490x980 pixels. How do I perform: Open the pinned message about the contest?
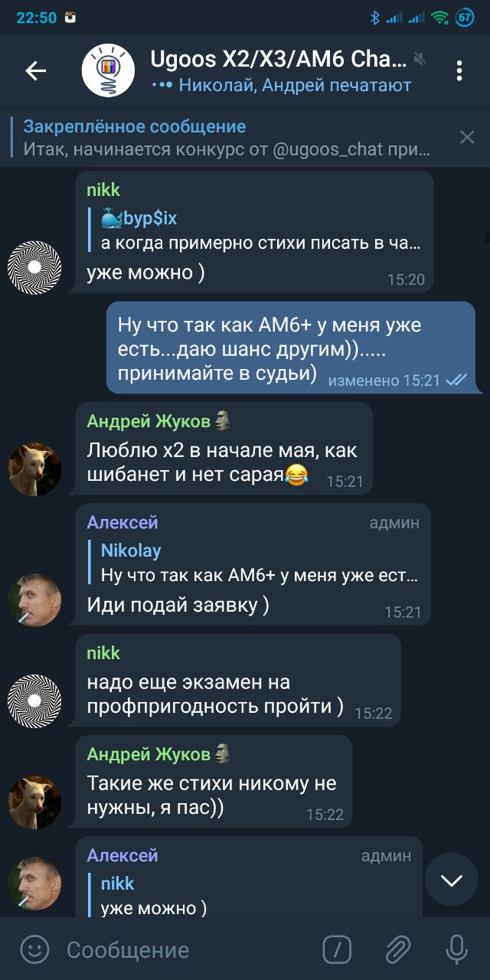227,138
